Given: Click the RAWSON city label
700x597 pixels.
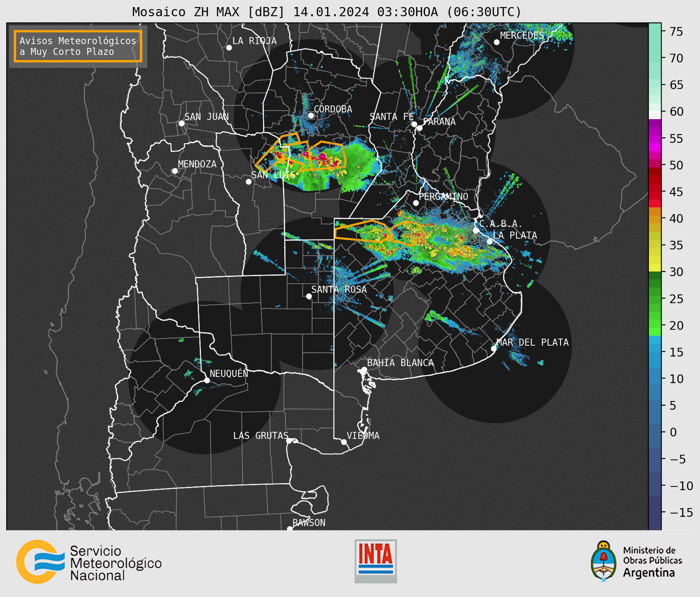Looking at the screenshot, I should tap(309, 523).
